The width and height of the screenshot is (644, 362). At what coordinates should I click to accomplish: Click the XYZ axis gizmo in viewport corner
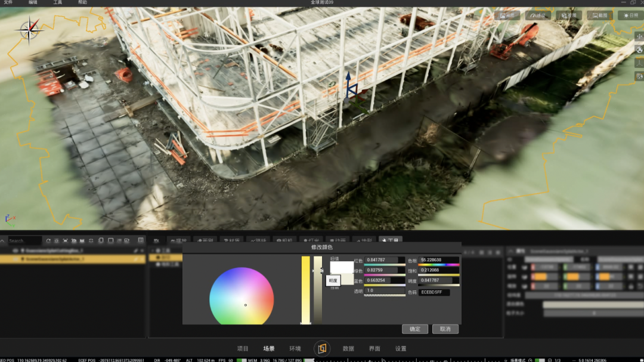point(10,219)
